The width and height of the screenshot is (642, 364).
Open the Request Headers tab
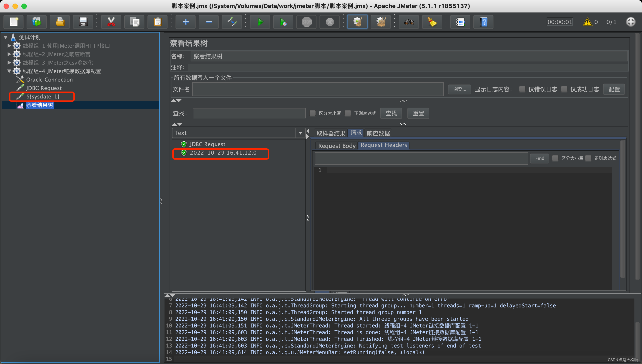point(384,145)
